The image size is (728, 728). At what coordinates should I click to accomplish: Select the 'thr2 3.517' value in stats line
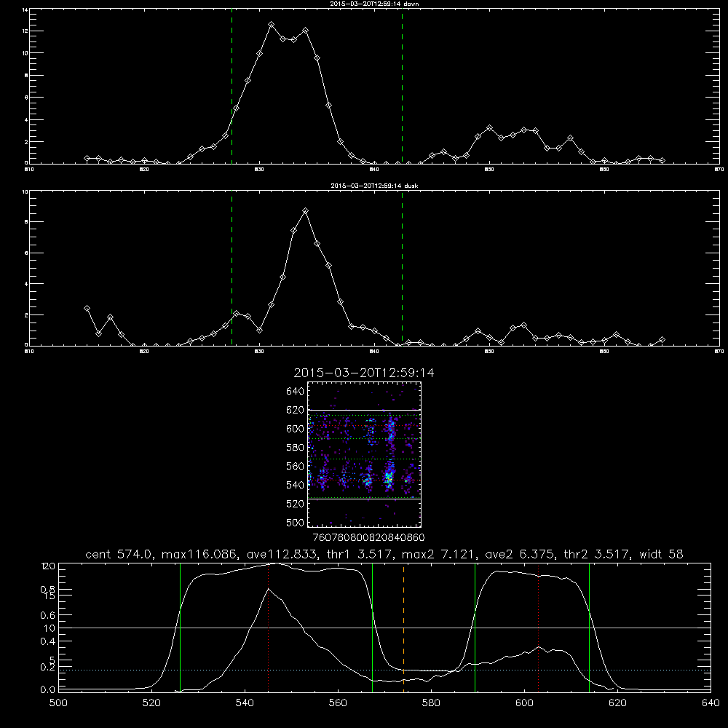coord(596,554)
